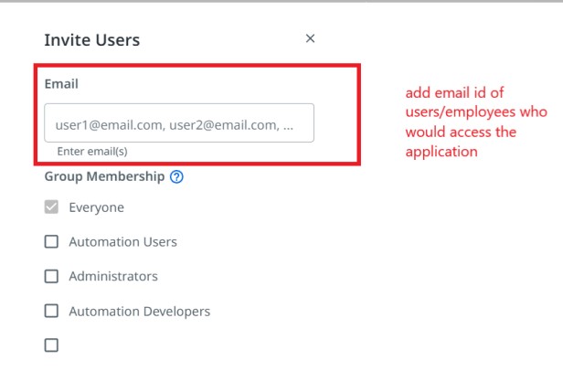Select the Automation Users label
This screenshot has width=563, height=392.
[122, 242]
